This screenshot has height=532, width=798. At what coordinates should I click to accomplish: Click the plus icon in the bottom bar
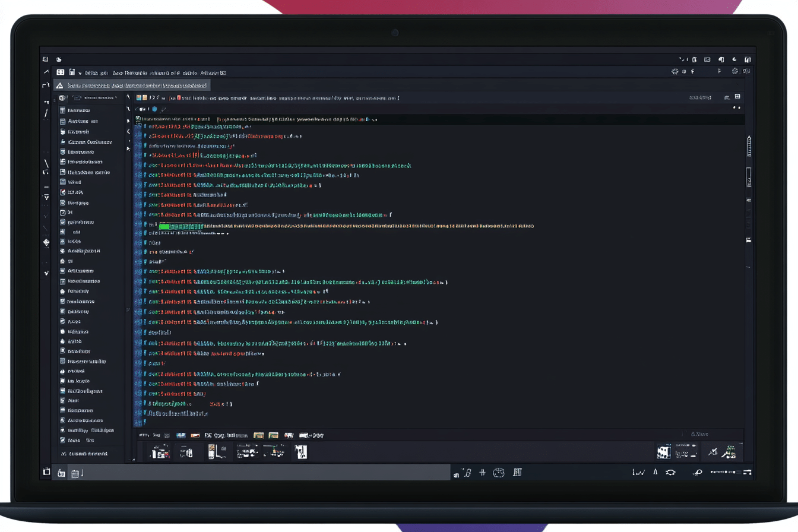(482, 473)
